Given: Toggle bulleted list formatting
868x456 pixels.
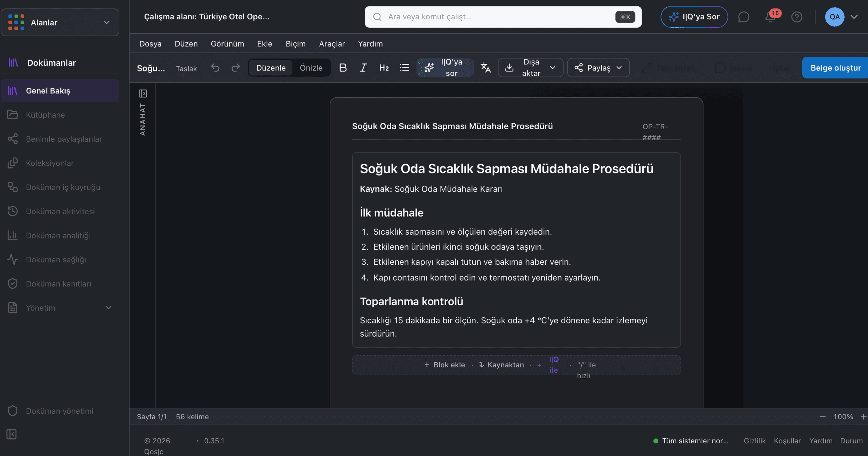Looking at the screenshot, I should click(x=405, y=68).
